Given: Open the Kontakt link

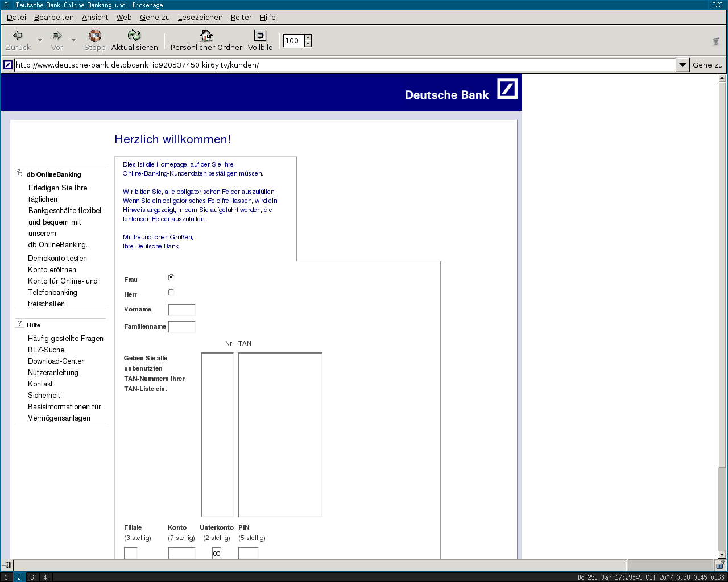Looking at the screenshot, I should click(x=40, y=384).
